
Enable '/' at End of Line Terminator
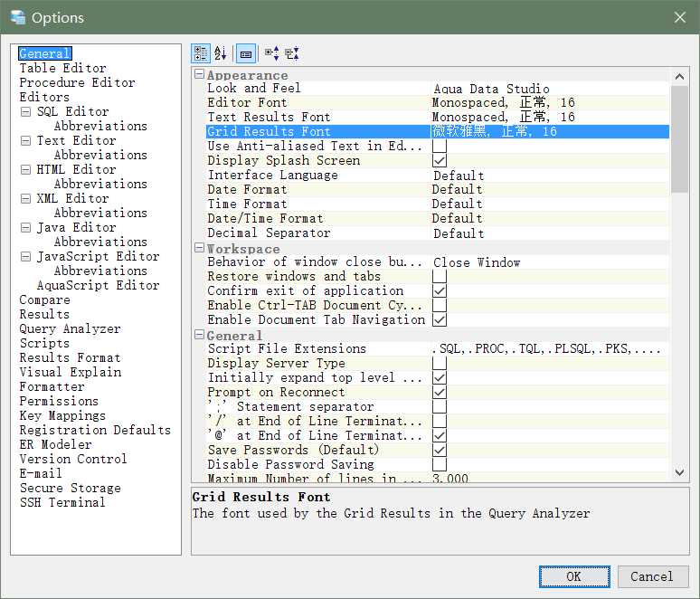coord(440,422)
